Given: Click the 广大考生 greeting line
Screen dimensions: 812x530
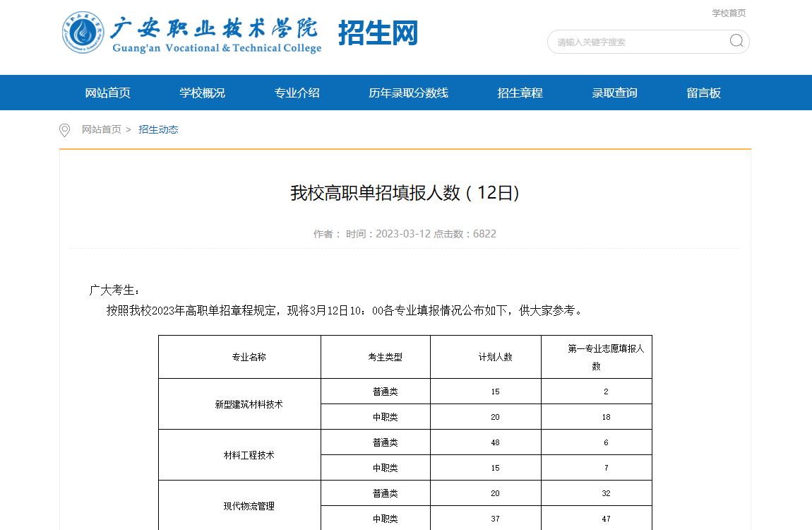Looking at the screenshot, I should 114,290.
